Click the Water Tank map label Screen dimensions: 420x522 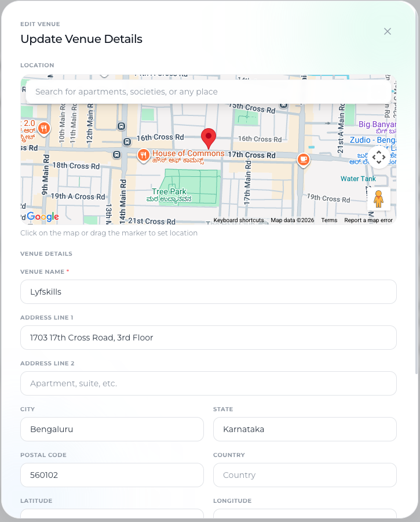pyautogui.click(x=358, y=179)
